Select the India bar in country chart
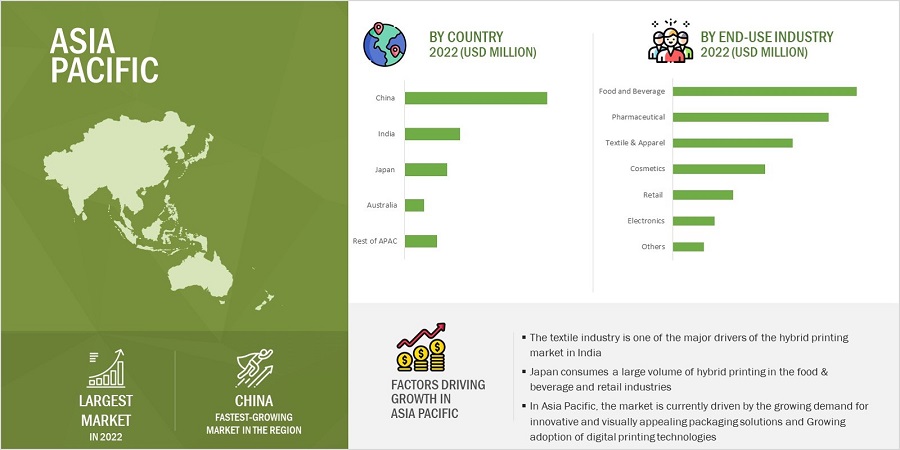This screenshot has width=900, height=450. point(432,134)
